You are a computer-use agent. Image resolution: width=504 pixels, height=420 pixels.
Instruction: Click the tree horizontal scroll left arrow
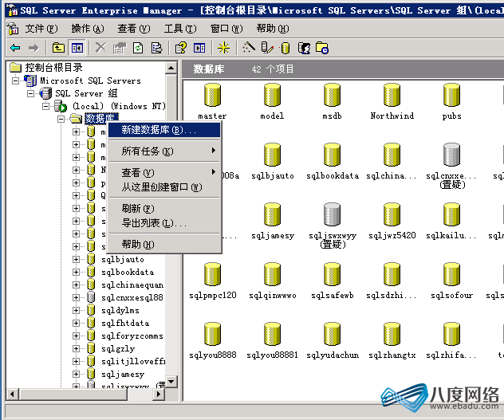coord(13,394)
